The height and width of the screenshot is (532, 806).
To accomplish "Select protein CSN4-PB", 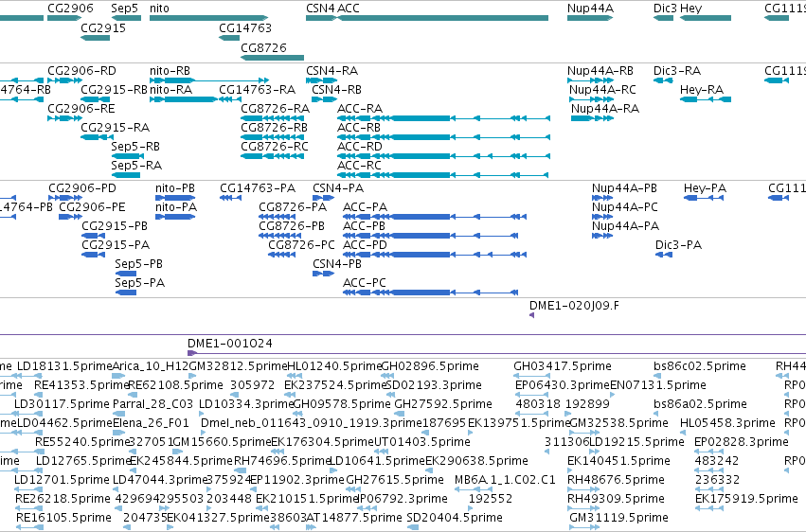I will pos(324,274).
